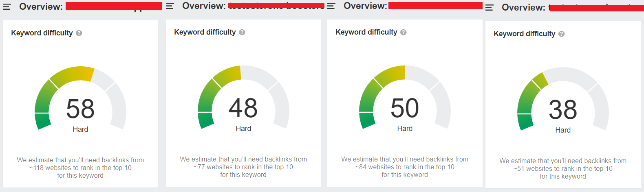Click help icon in the 50 difficulty card
This screenshot has width=644, height=192.
click(x=404, y=32)
